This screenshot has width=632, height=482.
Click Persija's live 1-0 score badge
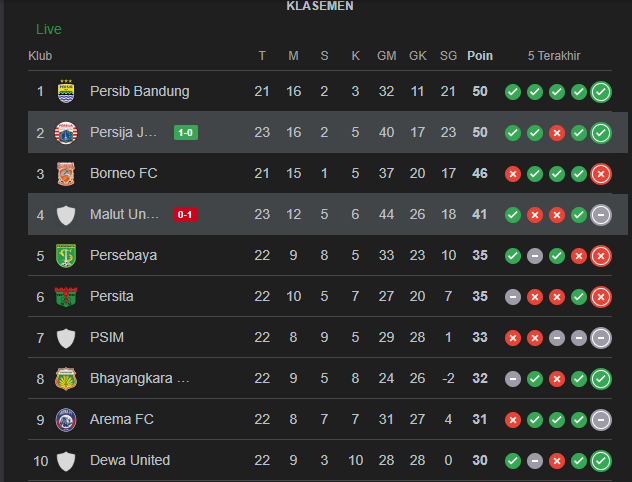[x=185, y=132]
